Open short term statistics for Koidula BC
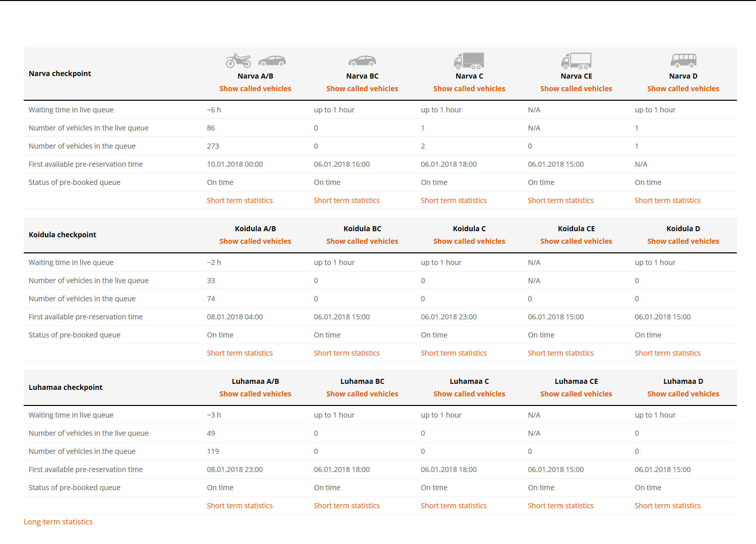Screen dimensions: 756x544 [347, 353]
